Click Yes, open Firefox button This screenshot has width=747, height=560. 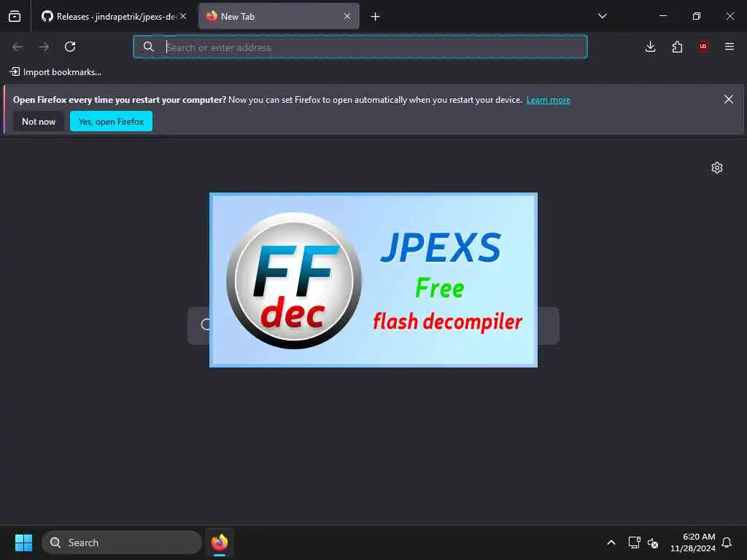click(x=111, y=122)
